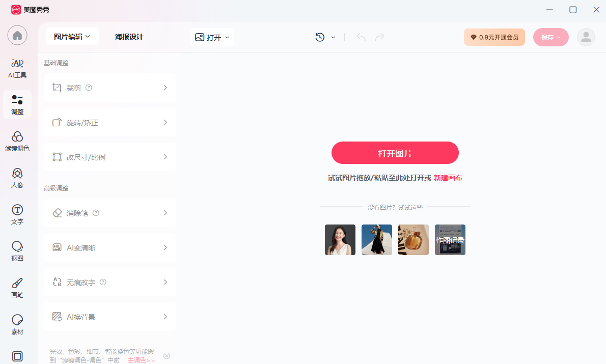This screenshot has width=606, height=364.
Task: Expand the history clock dropdown
Action: [325, 37]
